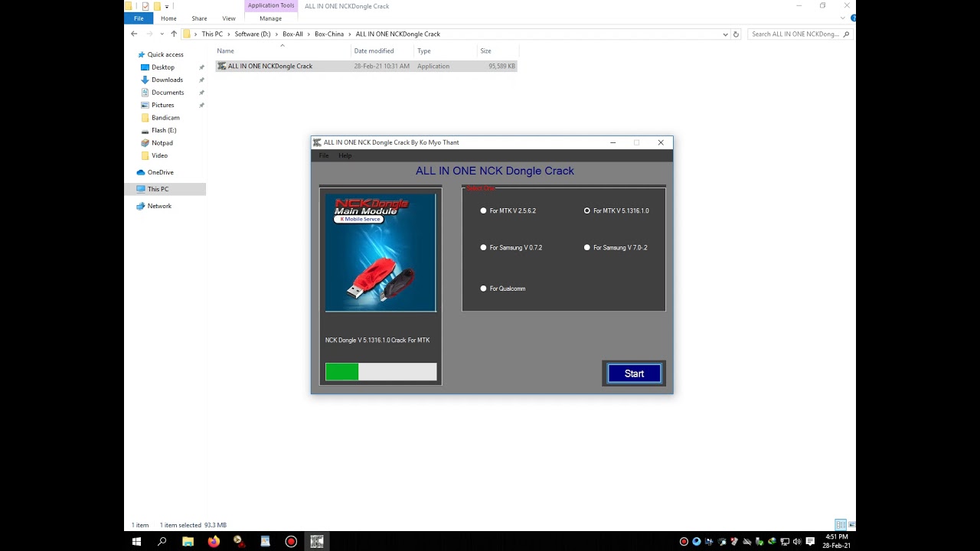Select the For MTK V 2.5.6.2 radio option

pyautogui.click(x=508, y=210)
